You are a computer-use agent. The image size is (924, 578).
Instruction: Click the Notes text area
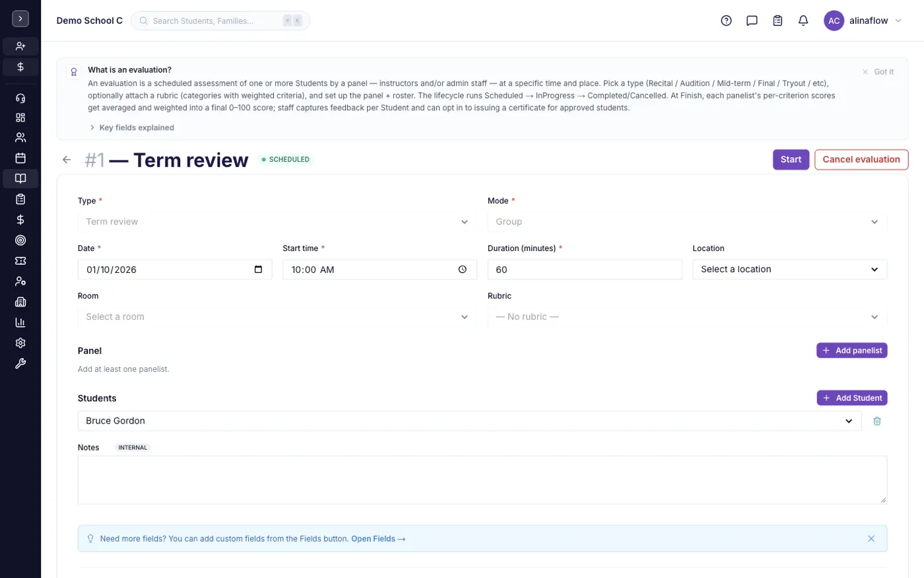(x=482, y=480)
